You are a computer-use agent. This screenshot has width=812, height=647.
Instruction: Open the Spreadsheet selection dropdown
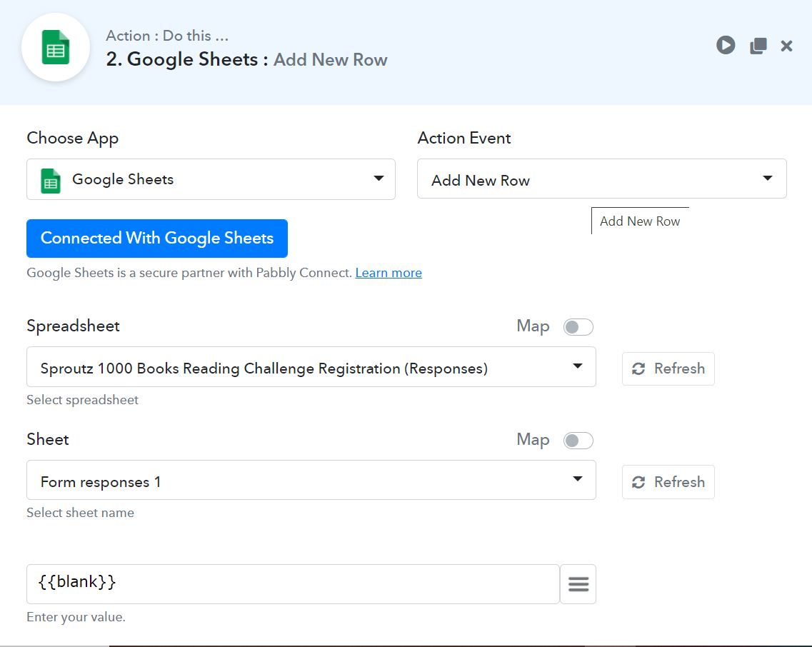(x=311, y=367)
